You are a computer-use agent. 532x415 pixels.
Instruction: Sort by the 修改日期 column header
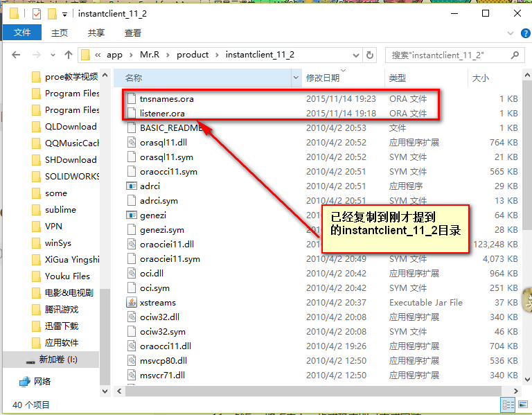[343, 78]
